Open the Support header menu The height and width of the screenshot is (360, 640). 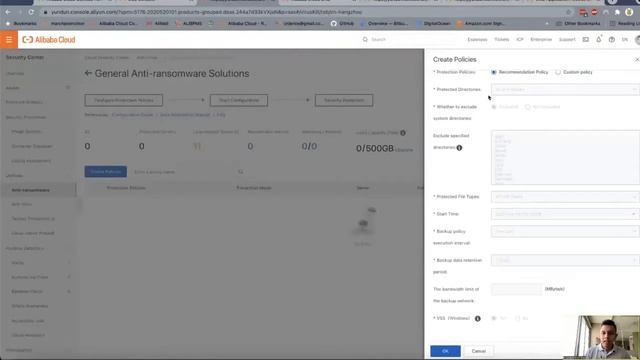click(x=567, y=40)
